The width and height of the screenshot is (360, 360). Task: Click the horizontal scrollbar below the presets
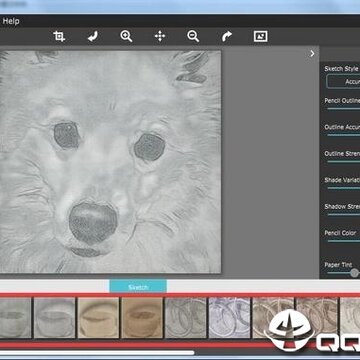[97, 352]
